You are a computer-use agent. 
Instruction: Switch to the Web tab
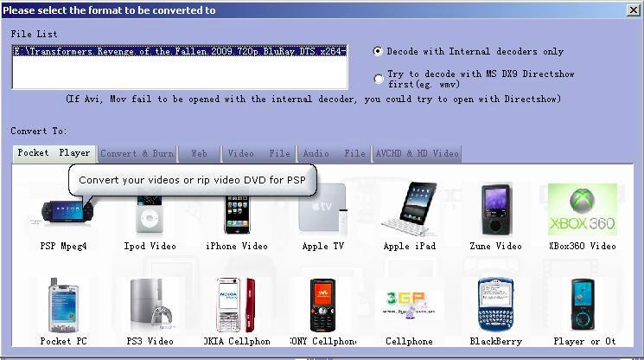[x=199, y=154]
